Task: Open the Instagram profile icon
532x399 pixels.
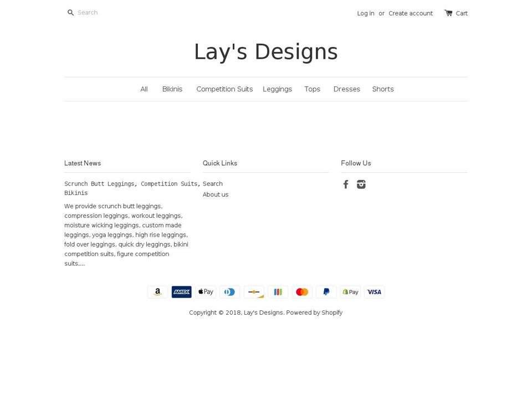Action: [361, 184]
